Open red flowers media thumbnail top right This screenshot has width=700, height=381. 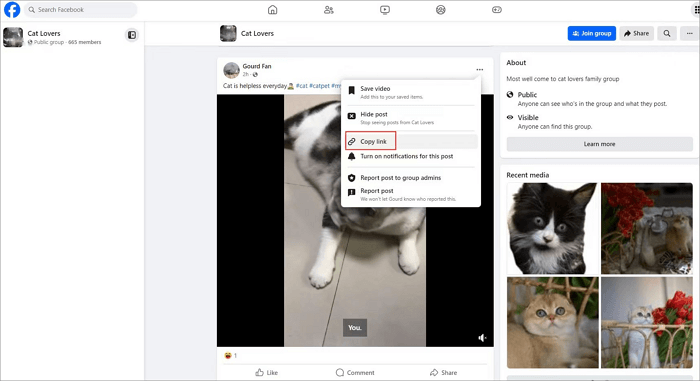[646, 228]
